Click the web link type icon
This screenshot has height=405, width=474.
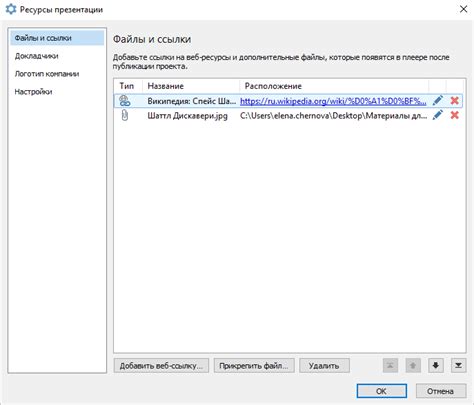click(125, 101)
